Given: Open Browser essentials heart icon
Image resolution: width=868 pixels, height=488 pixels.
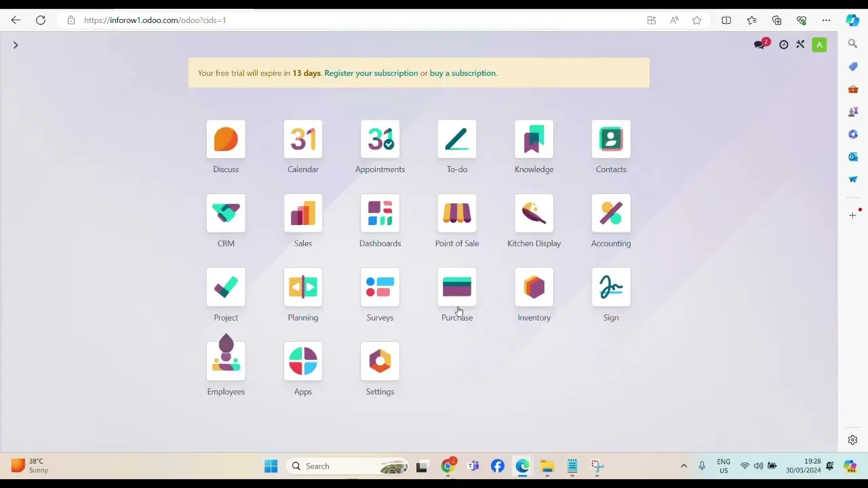Looking at the screenshot, I should (802, 20).
